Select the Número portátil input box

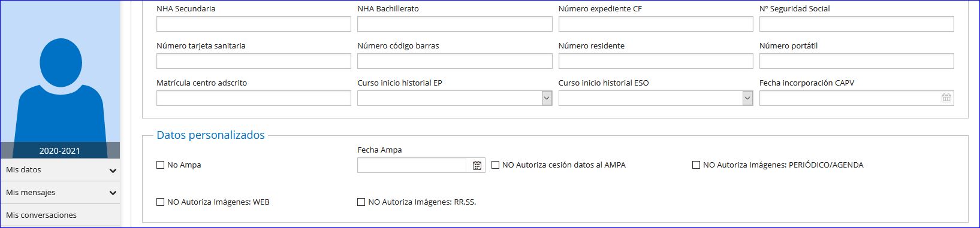click(857, 61)
